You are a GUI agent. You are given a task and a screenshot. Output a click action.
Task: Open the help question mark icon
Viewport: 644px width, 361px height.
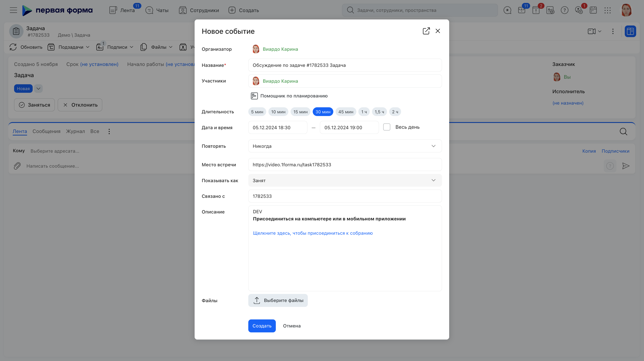(565, 10)
